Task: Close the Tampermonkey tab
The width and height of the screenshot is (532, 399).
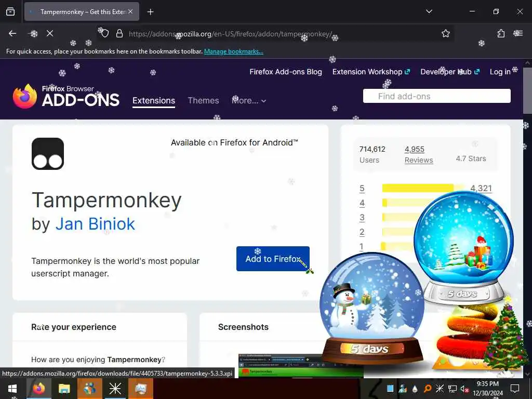Action: (x=130, y=11)
